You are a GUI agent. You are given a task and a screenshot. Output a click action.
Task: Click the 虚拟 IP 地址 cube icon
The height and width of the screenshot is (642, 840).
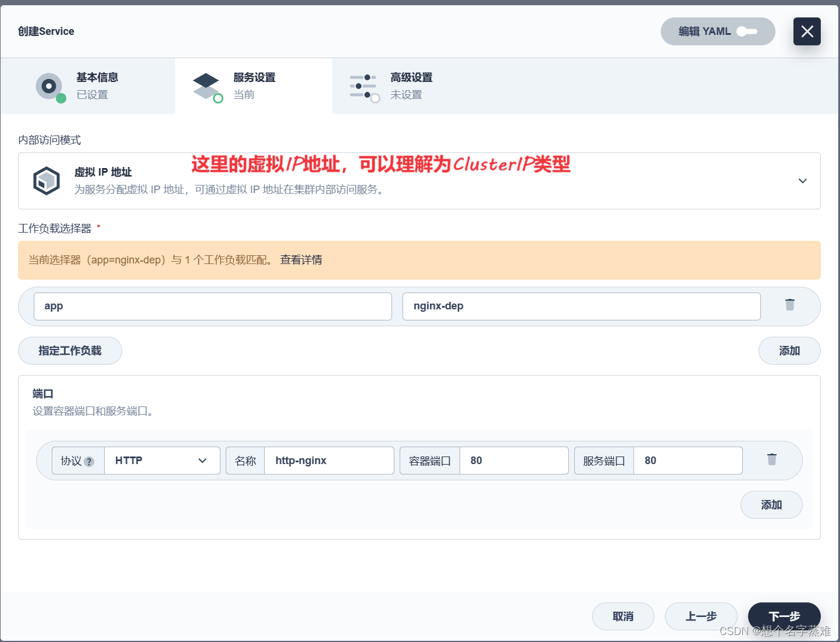coord(47,181)
